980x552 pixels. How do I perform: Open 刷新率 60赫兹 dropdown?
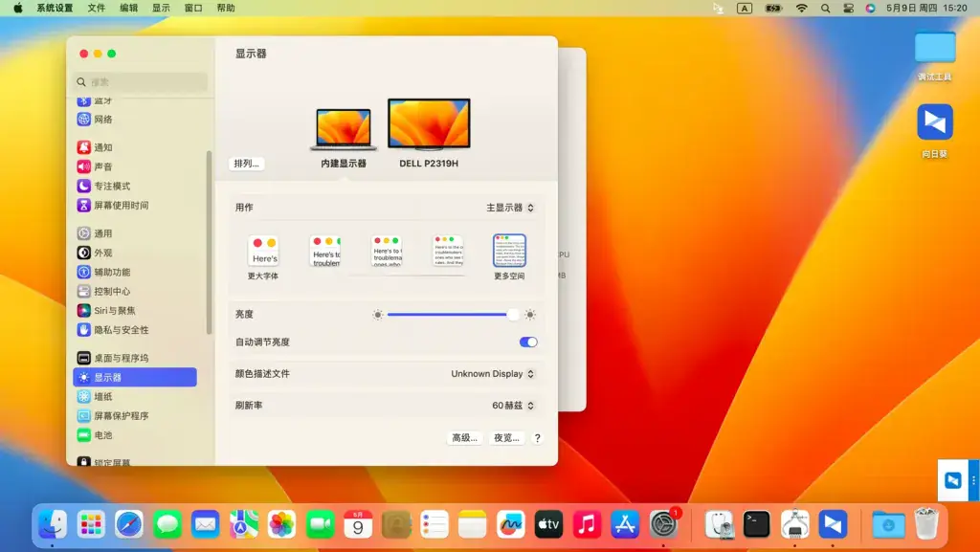pos(513,406)
